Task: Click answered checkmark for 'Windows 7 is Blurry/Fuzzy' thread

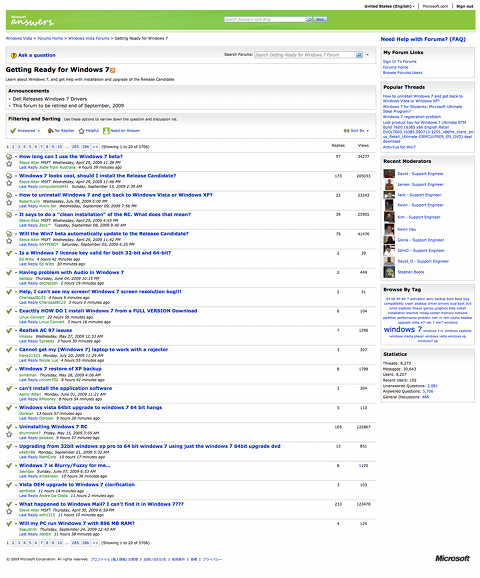Action: click(9, 466)
